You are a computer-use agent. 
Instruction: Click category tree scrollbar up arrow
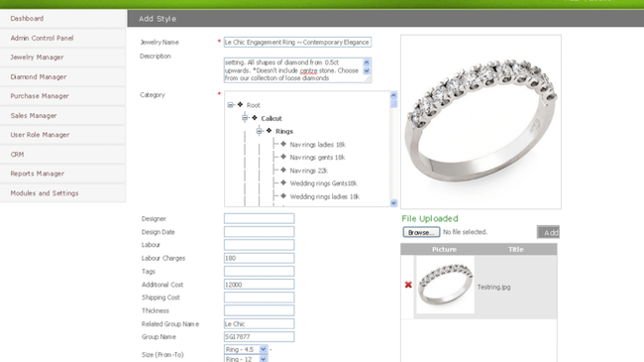point(393,95)
